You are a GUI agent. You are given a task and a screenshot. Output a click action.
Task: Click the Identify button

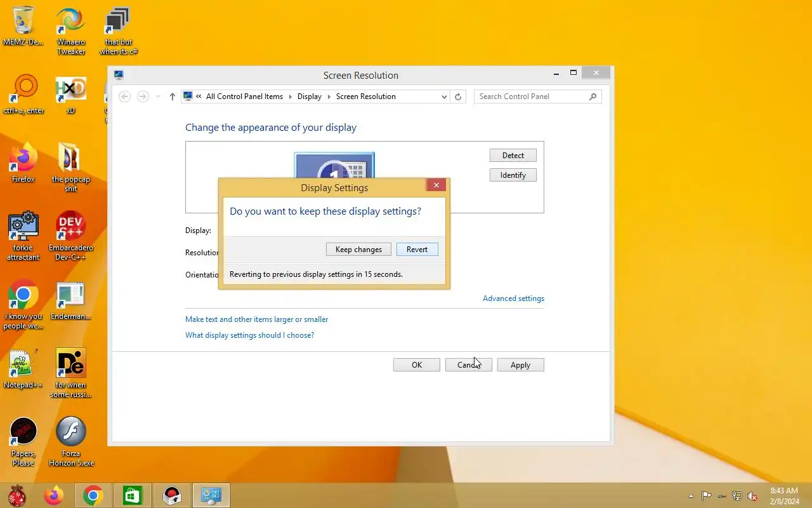[513, 175]
